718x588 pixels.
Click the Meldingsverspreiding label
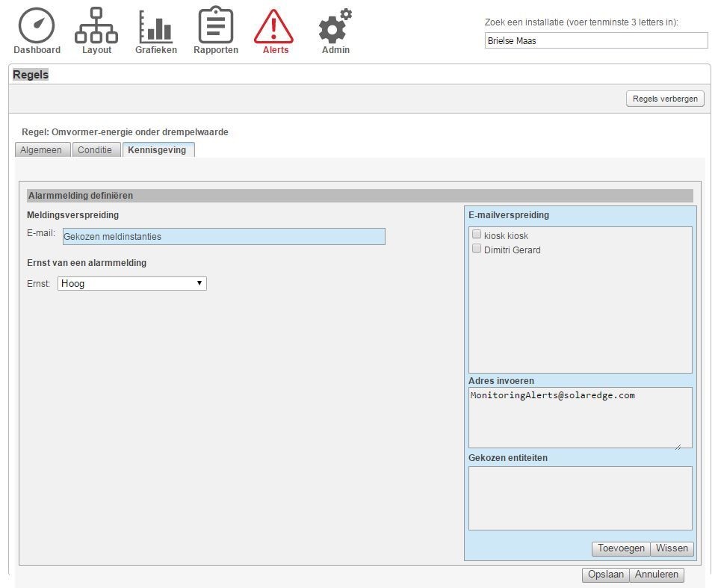[72, 214]
